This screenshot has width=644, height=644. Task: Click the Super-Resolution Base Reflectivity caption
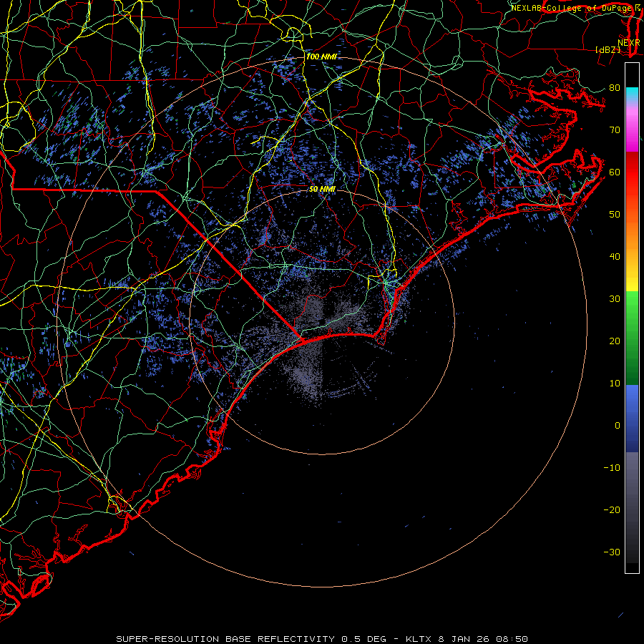pos(321,639)
